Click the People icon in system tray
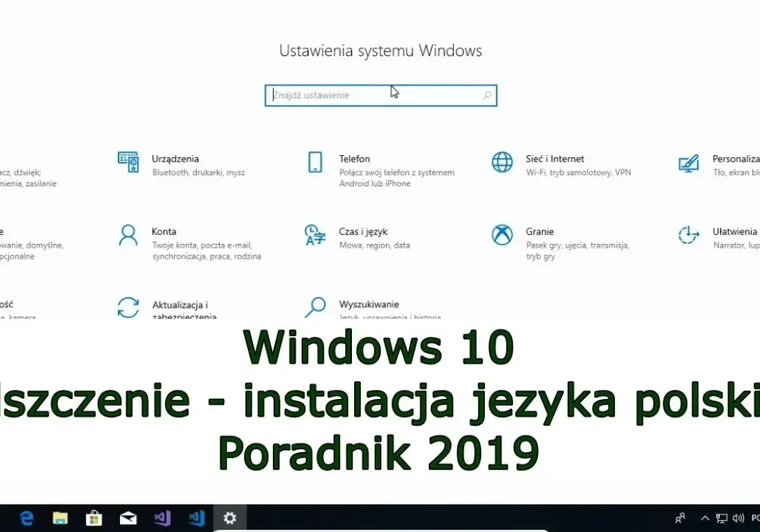This screenshot has height=532, width=760. tap(680, 518)
